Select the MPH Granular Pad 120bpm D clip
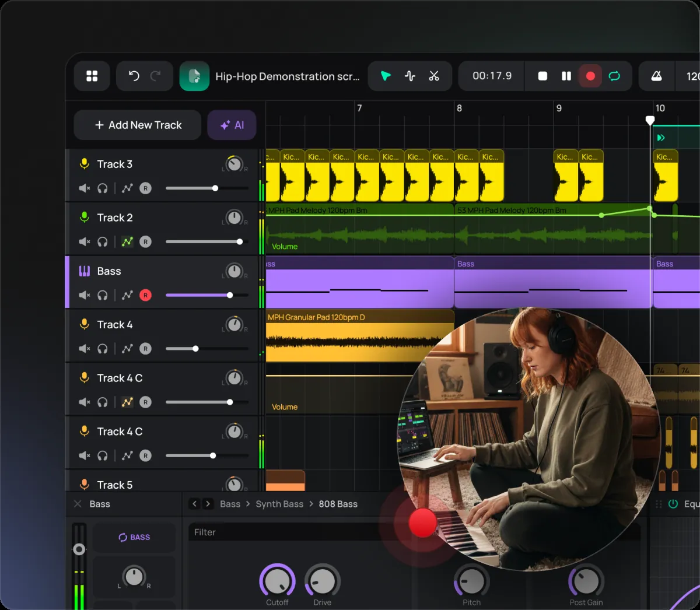Screen dimensions: 700x610 coord(359,336)
